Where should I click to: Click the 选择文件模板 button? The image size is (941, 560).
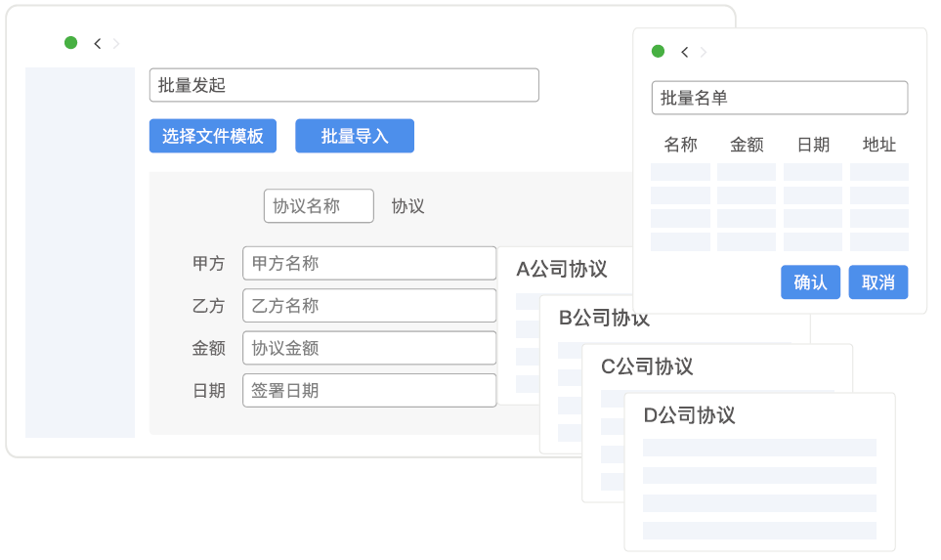213,136
